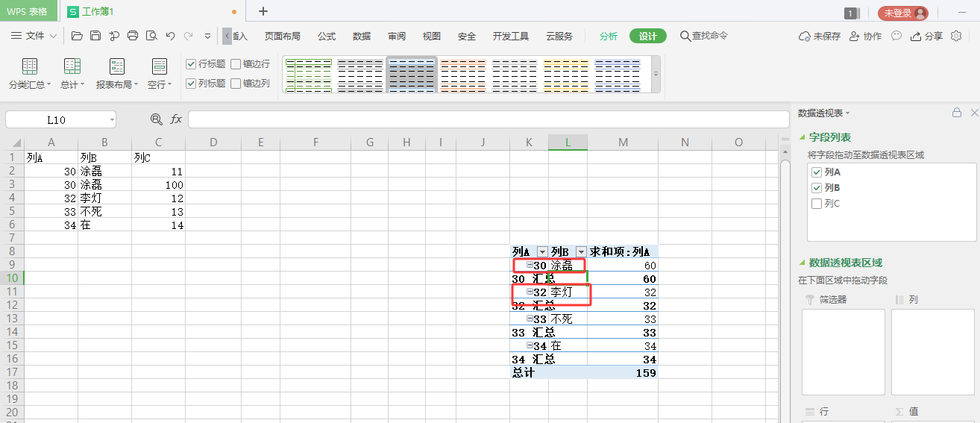
Task: Select the green pivot table style
Action: [309, 75]
